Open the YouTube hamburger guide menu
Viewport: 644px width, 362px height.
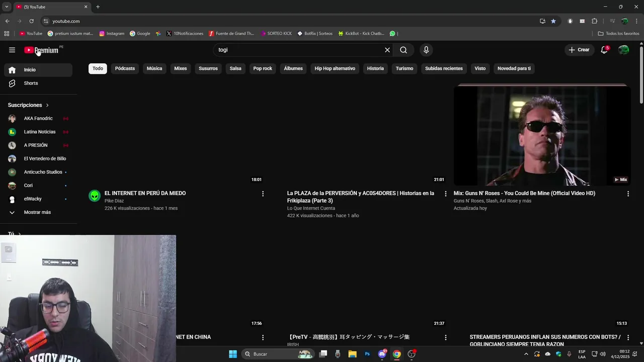click(x=12, y=50)
